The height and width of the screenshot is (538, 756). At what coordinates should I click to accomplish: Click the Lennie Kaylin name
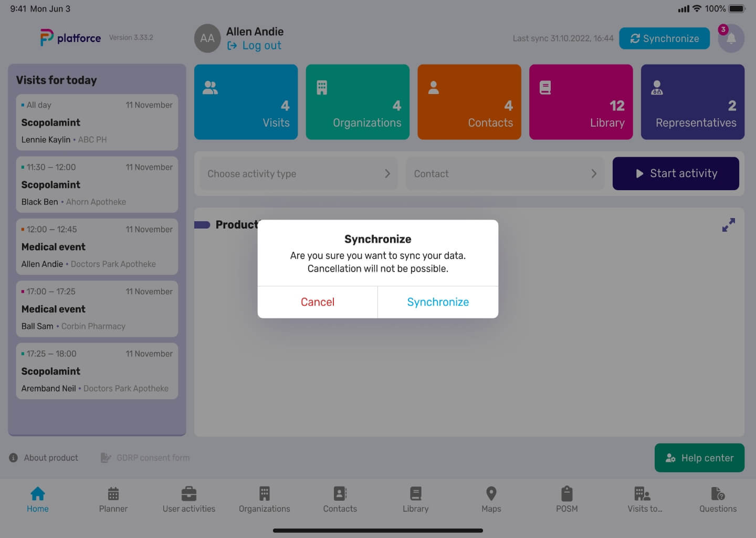[x=46, y=140]
